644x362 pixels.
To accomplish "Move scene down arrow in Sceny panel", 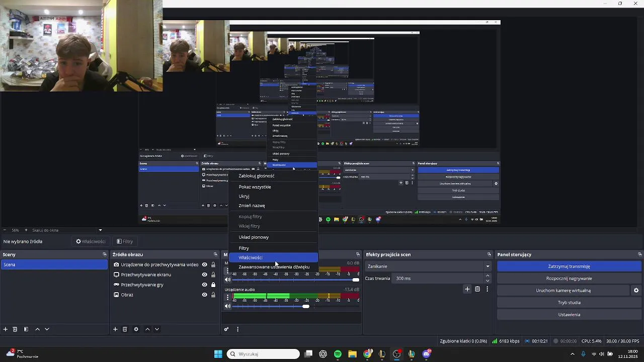I will coord(47,329).
